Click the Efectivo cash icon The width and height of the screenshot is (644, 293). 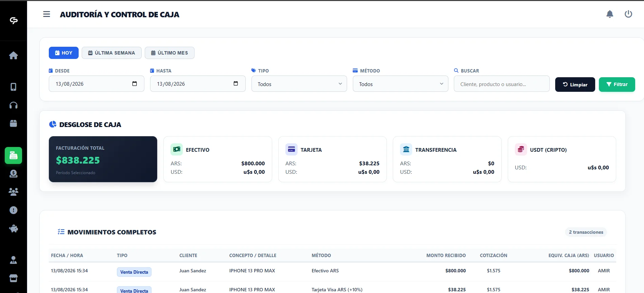coord(177,149)
